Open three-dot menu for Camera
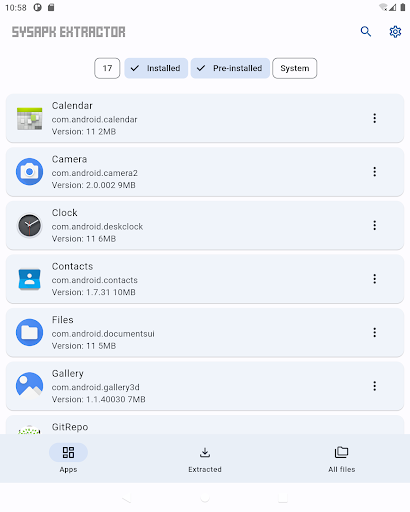 pos(375,172)
